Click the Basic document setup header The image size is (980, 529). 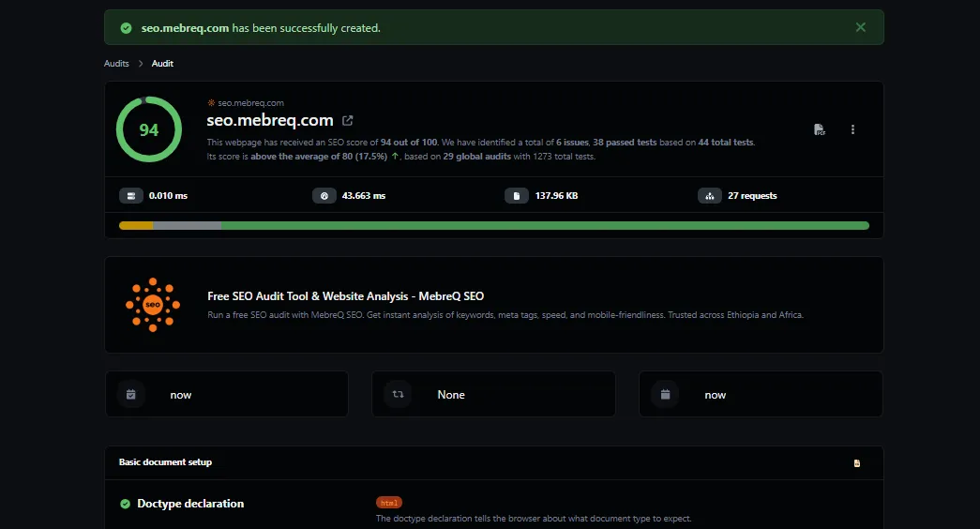click(x=165, y=462)
